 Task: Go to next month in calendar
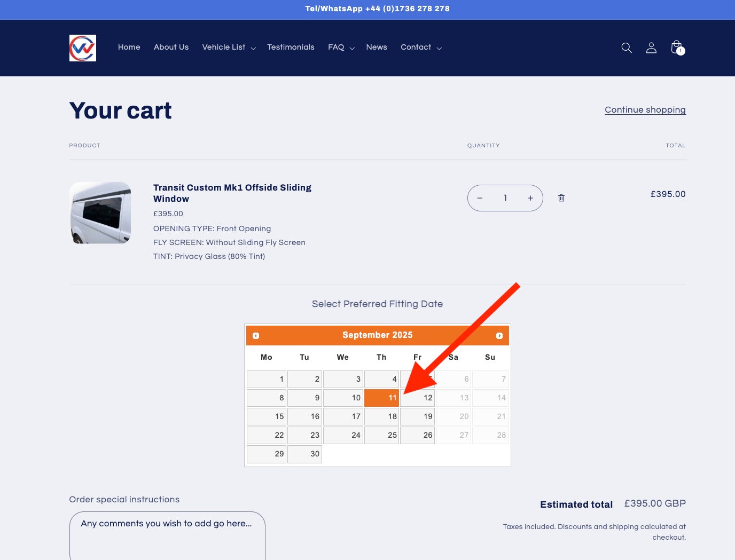click(x=499, y=336)
